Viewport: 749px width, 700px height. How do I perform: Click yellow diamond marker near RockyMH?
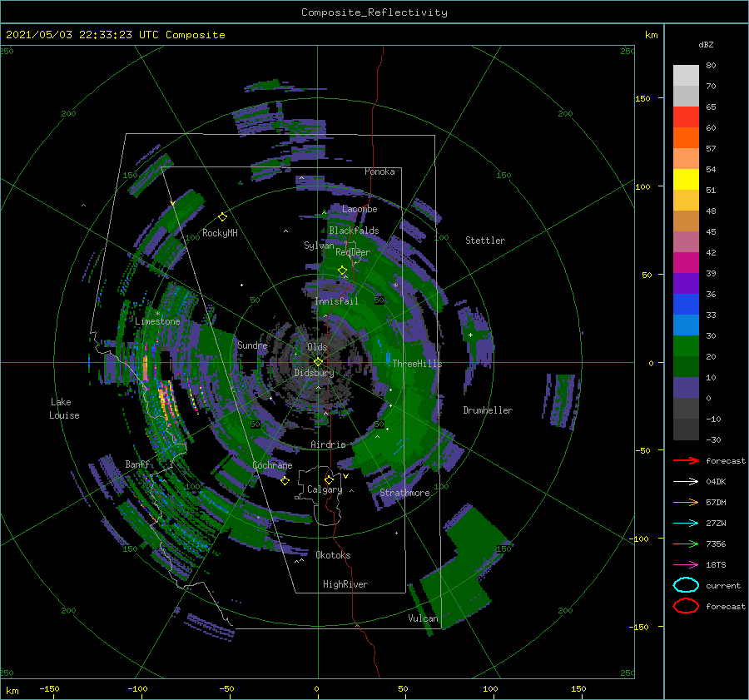pos(222,217)
